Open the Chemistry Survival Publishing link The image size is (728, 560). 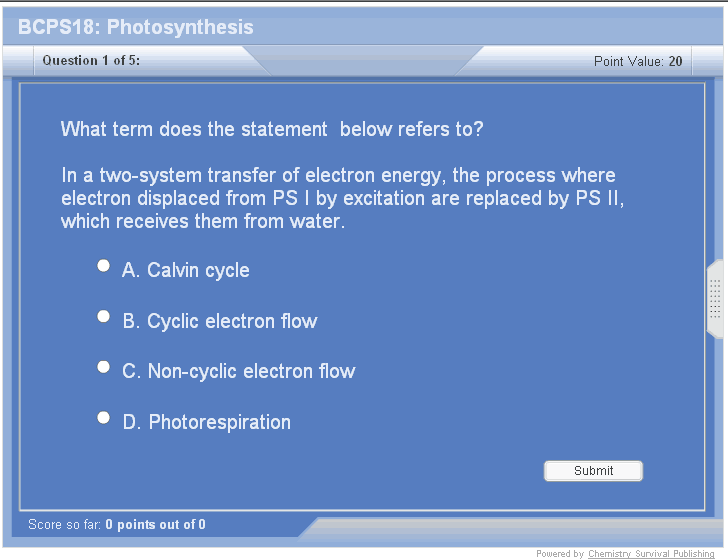click(x=651, y=554)
